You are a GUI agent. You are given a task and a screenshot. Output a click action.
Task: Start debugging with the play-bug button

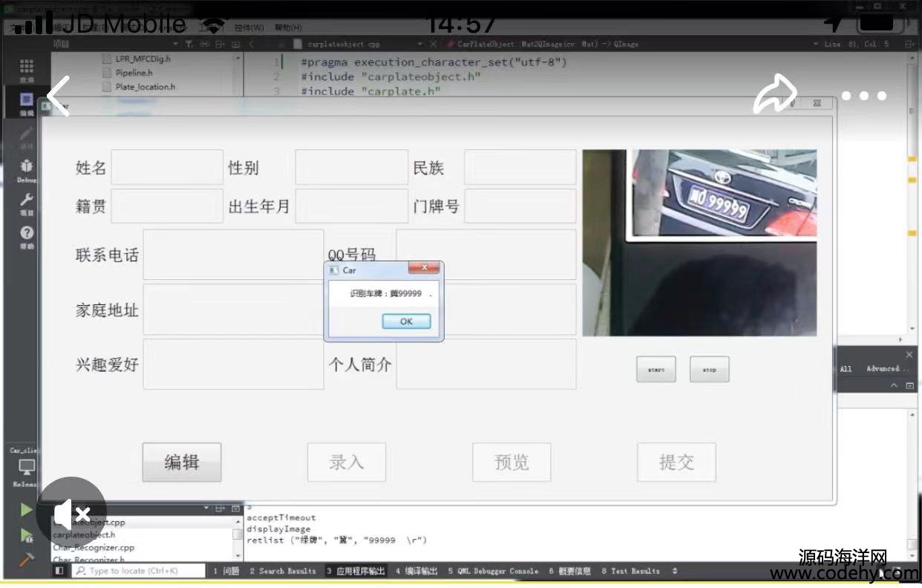(27, 535)
